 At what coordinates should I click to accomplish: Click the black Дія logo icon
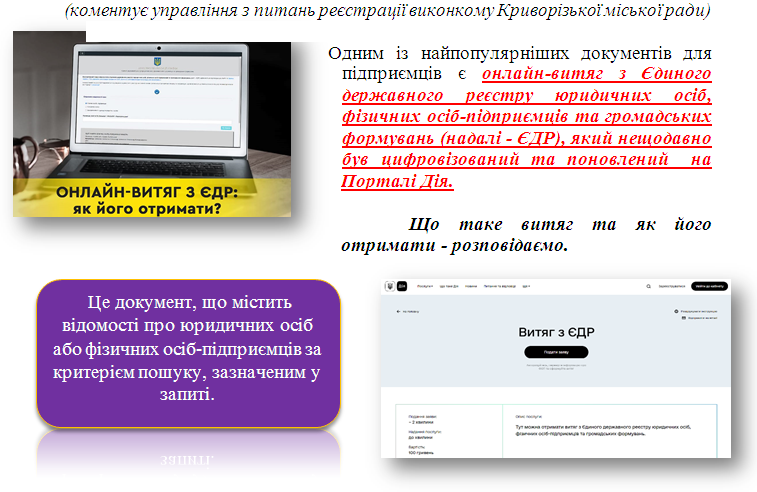[x=402, y=286]
